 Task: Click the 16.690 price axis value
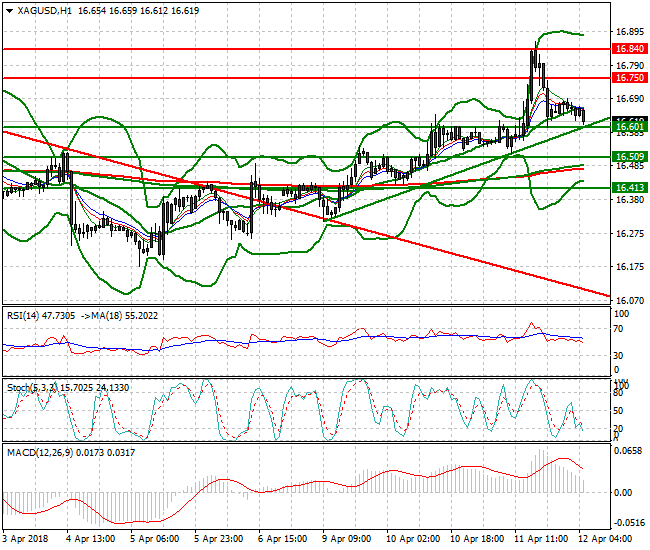[630, 99]
